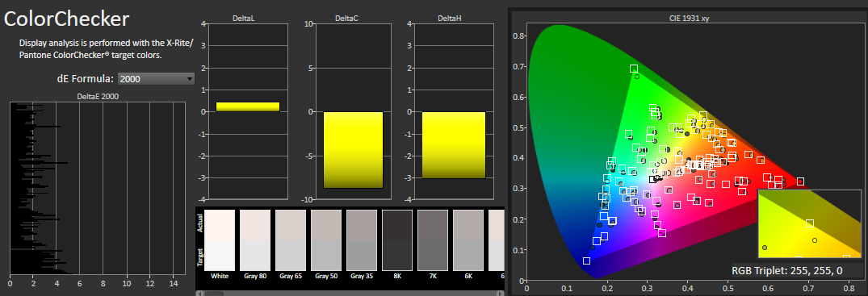The width and height of the screenshot is (868, 296).
Task: Click the green primary target square in CIE chart
Action: tap(633, 69)
